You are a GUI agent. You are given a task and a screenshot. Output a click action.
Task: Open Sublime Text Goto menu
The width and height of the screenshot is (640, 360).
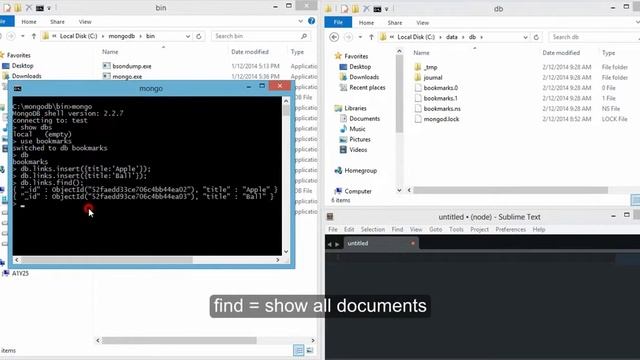tap(436, 229)
